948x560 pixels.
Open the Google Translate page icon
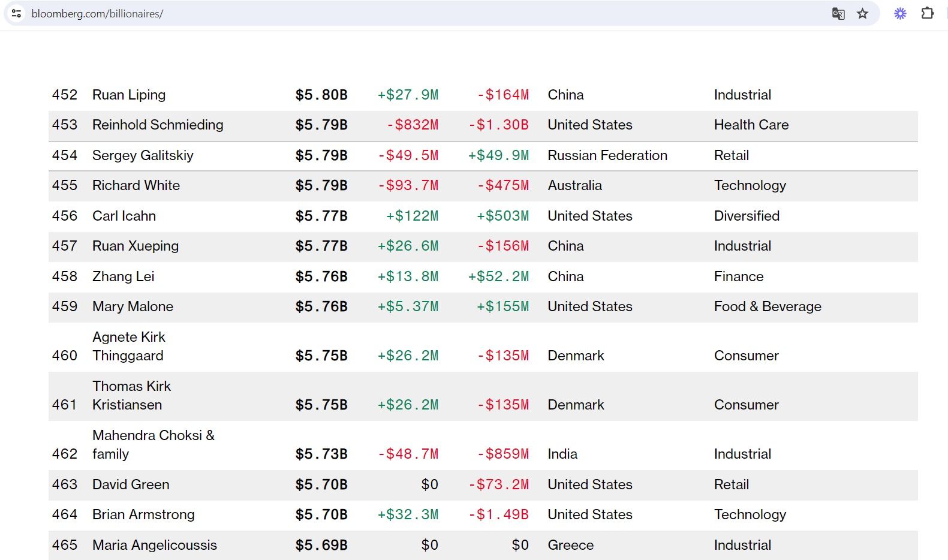coord(838,13)
